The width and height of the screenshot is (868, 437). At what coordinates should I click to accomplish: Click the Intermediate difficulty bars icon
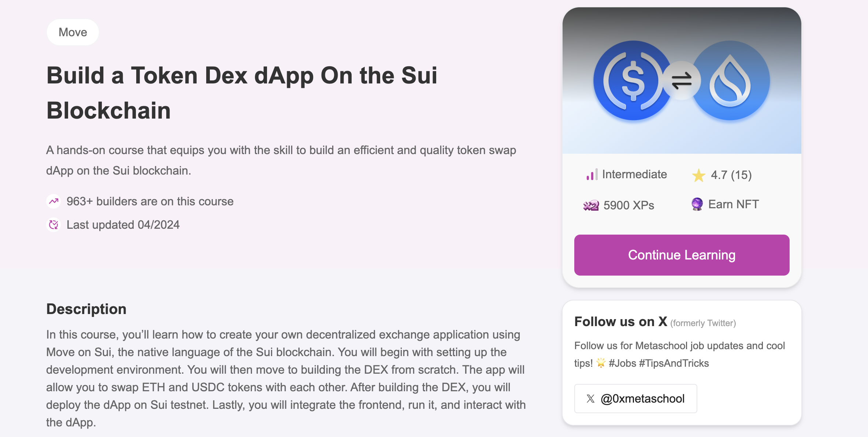(592, 175)
